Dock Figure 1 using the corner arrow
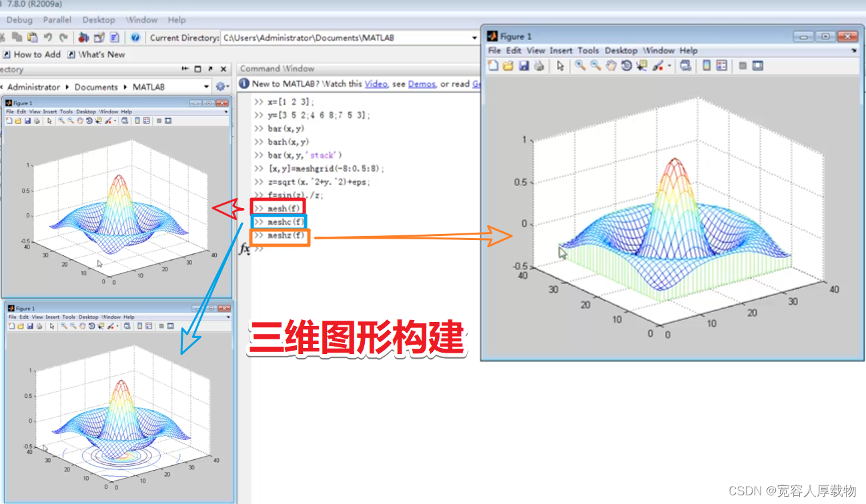Screen dimensions: 866x504 (x=854, y=51)
